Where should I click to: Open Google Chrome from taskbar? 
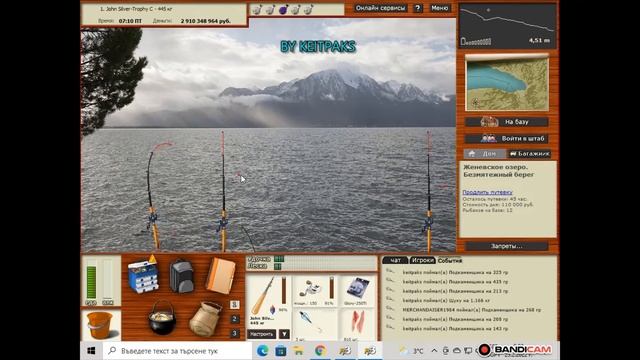click(320, 350)
